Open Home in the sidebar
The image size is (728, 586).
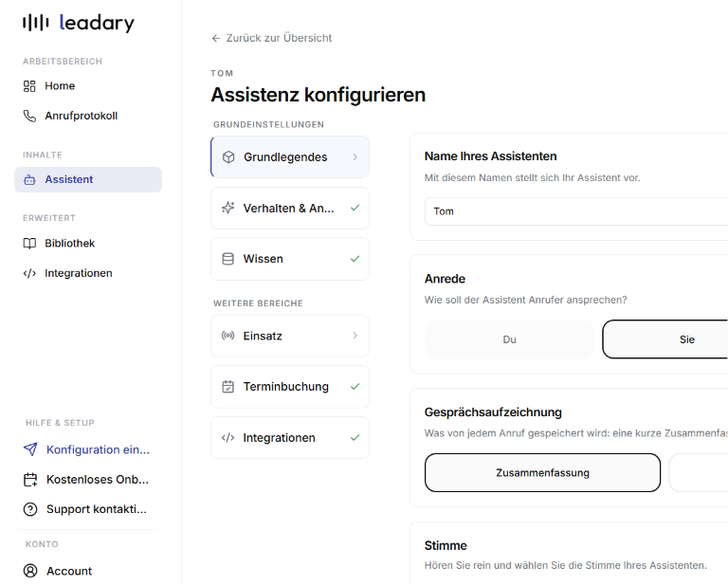(88, 86)
